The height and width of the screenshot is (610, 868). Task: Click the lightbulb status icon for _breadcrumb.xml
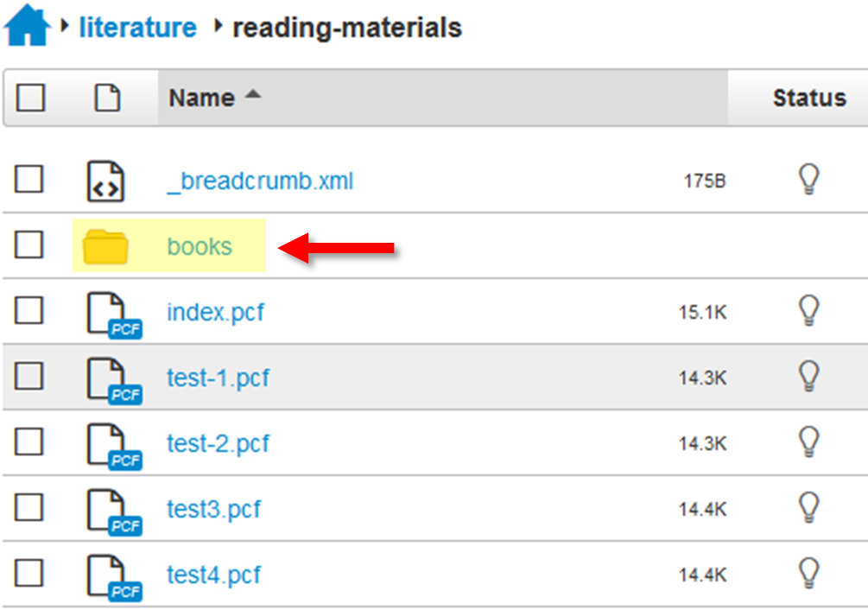point(808,180)
